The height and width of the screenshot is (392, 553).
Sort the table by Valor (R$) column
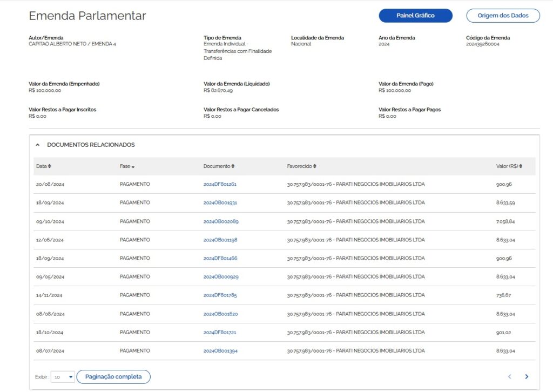(x=509, y=166)
